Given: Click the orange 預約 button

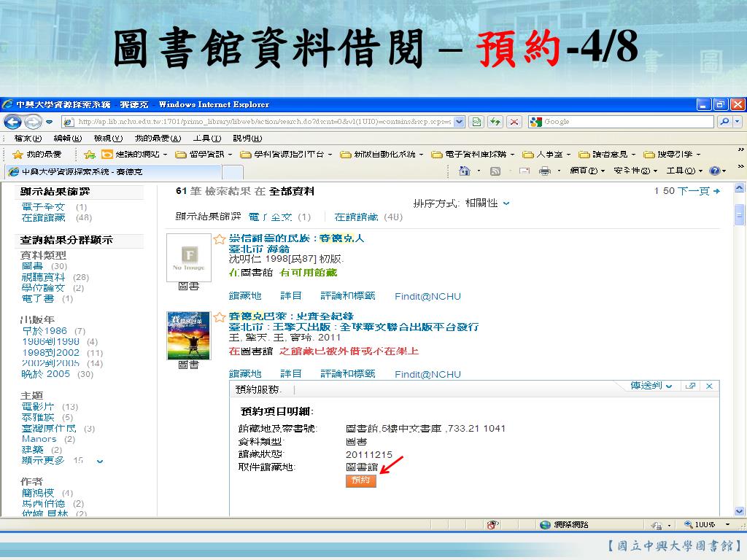Looking at the screenshot, I should 360,481.
